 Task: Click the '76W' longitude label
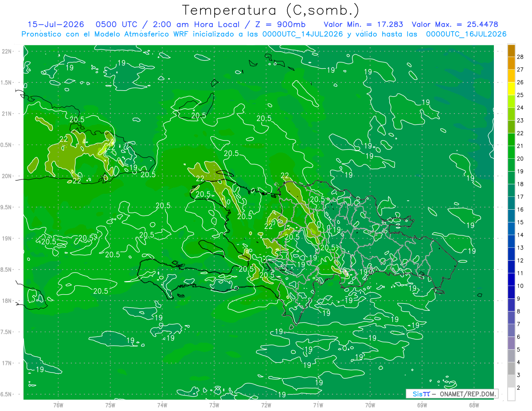pyautogui.click(x=58, y=405)
